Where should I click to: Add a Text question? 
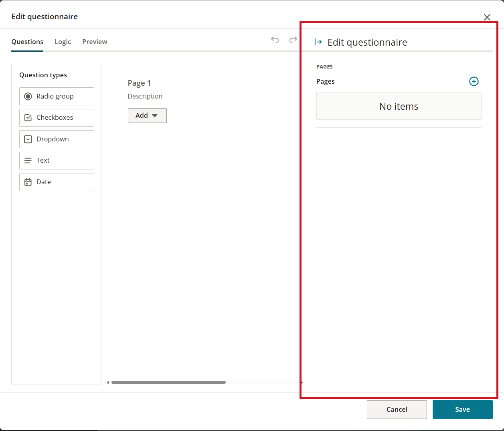click(x=57, y=161)
